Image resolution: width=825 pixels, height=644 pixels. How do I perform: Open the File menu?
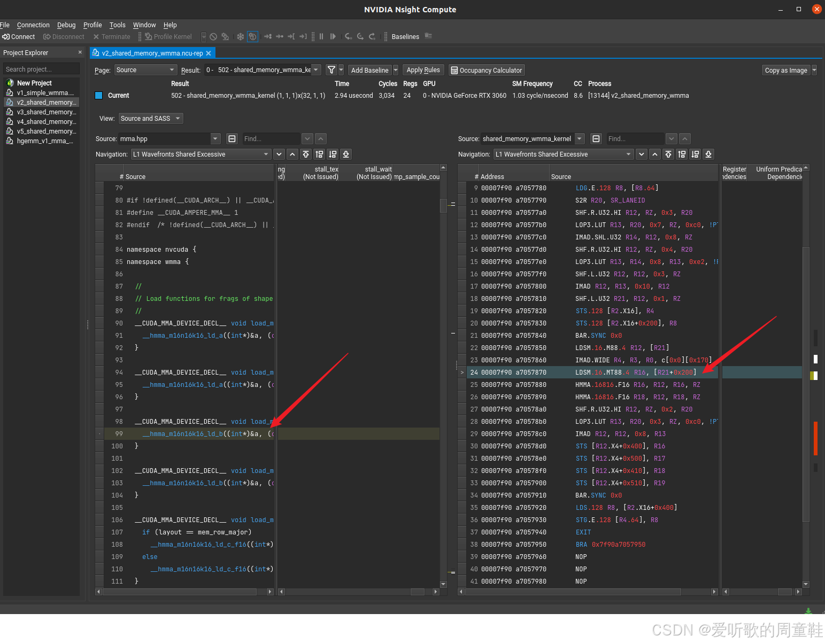(x=5, y=25)
